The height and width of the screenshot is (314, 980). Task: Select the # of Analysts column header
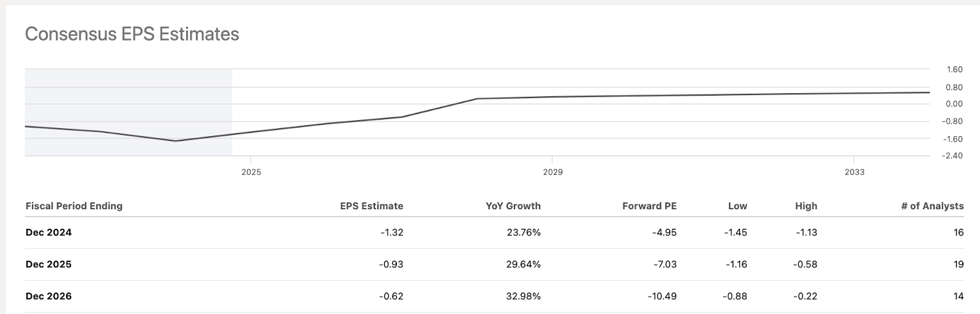(932, 206)
